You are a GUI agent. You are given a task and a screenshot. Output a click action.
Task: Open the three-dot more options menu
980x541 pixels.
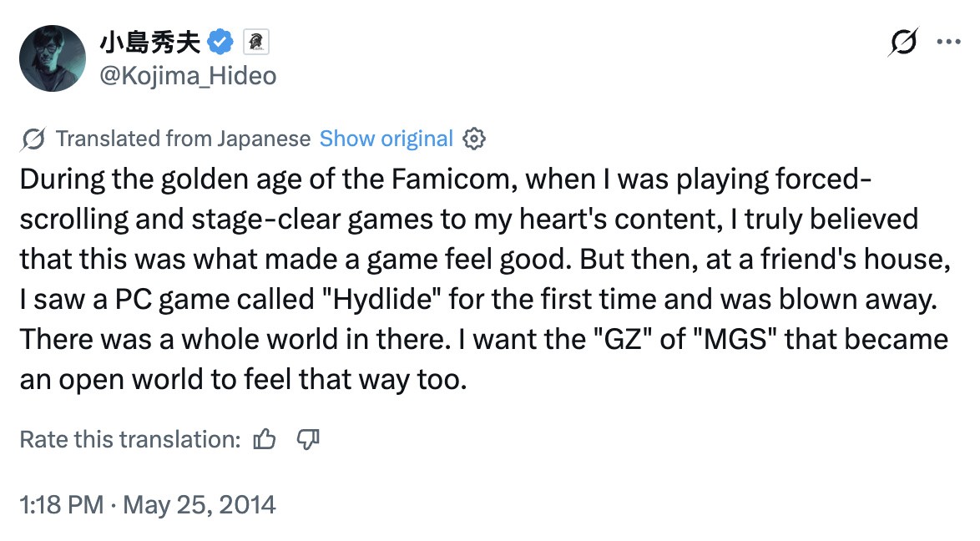[x=949, y=42]
